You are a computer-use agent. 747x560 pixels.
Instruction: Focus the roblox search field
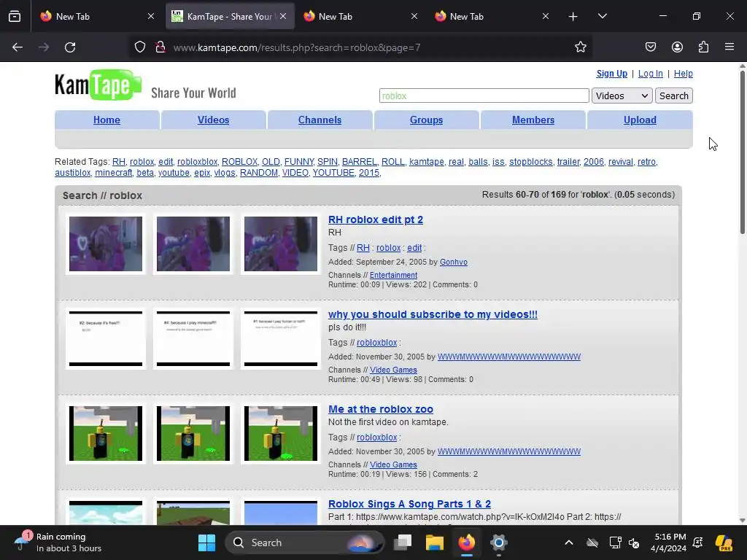tap(484, 96)
